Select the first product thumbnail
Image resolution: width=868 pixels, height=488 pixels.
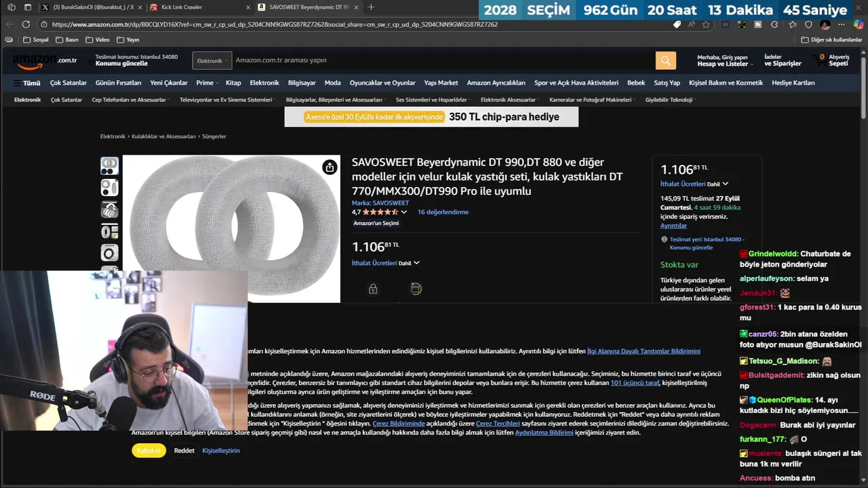point(109,165)
